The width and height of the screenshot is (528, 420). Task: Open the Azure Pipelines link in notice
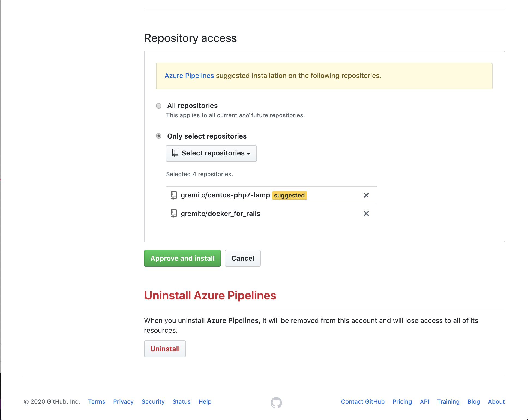tap(189, 76)
